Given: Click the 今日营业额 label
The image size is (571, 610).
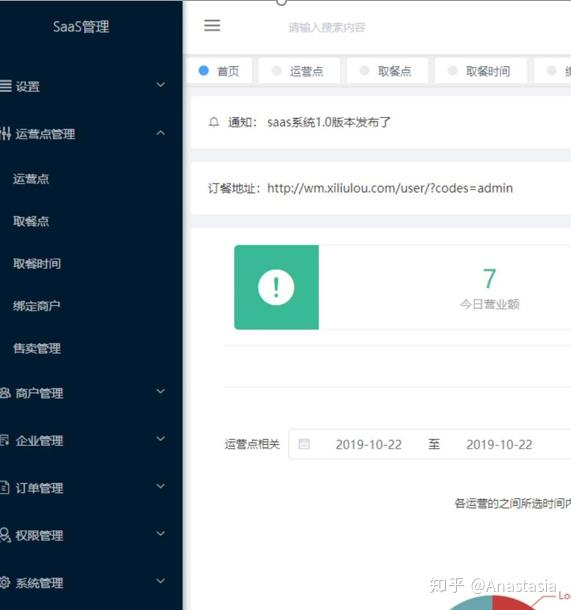Looking at the screenshot, I should point(489,304).
